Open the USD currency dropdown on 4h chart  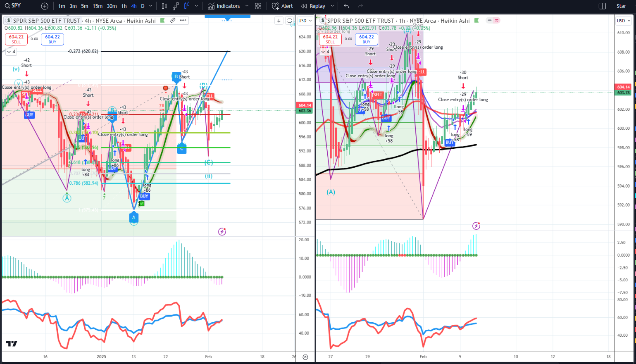[305, 21]
